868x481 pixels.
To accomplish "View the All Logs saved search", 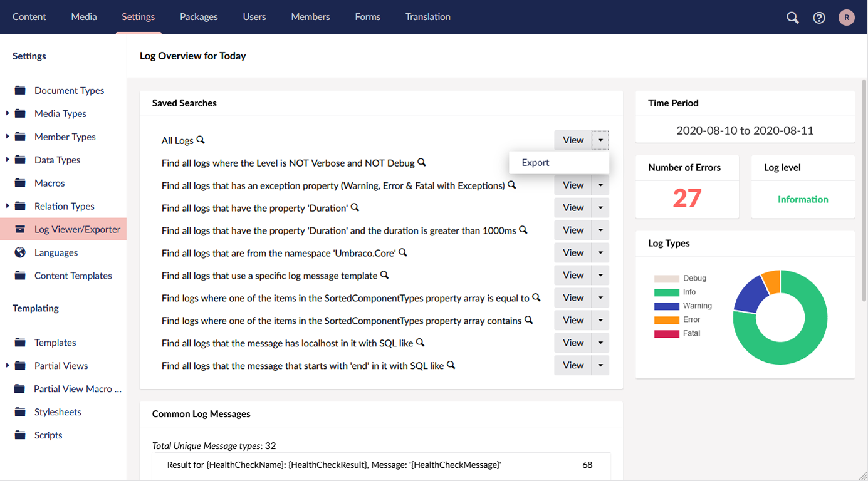I will pos(573,140).
